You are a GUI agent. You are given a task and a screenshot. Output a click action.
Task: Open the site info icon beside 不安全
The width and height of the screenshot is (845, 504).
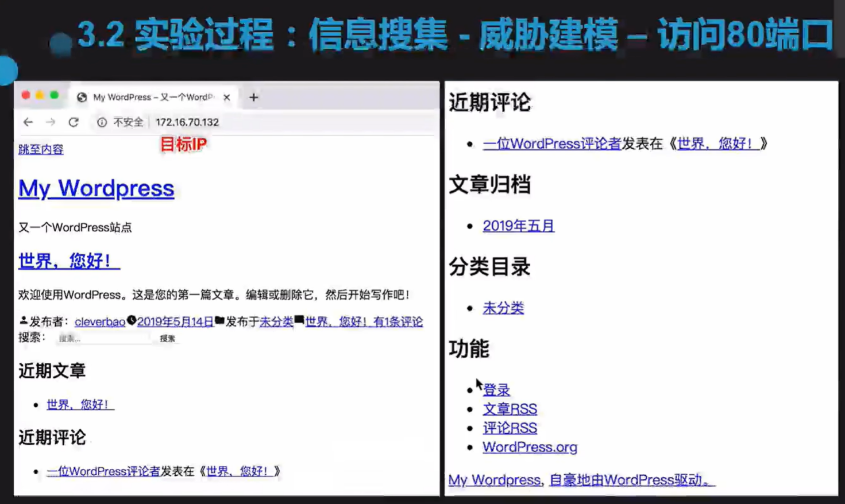click(102, 122)
